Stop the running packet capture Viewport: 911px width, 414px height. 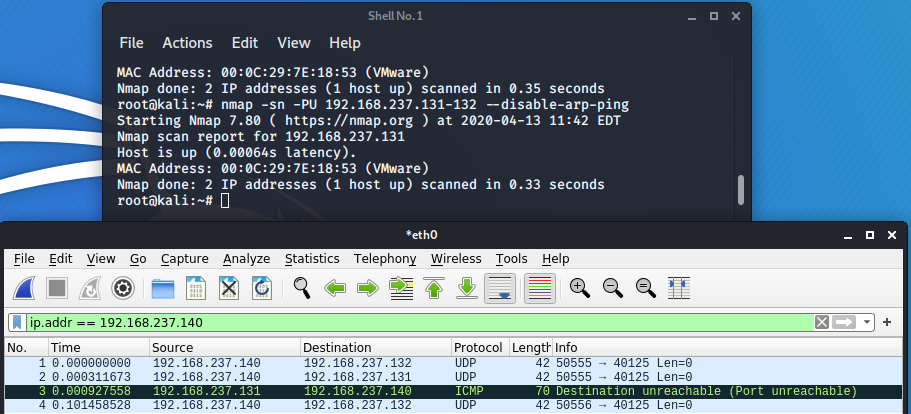(x=57, y=288)
